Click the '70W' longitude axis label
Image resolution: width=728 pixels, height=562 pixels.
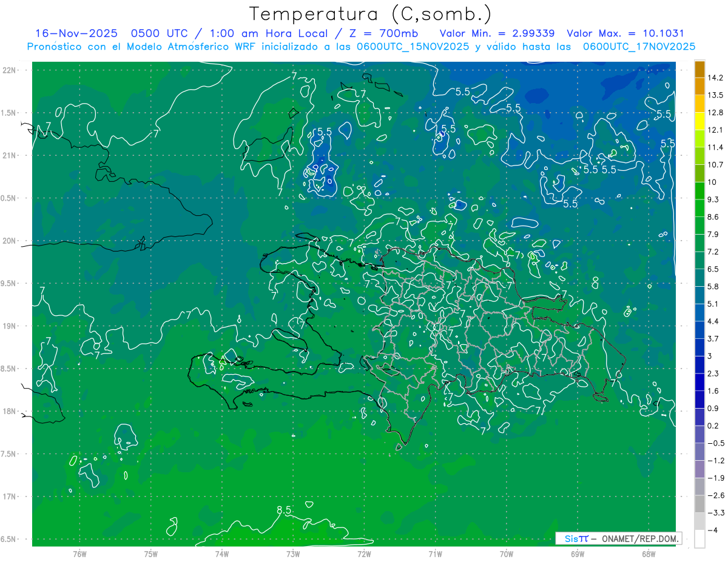tap(506, 554)
